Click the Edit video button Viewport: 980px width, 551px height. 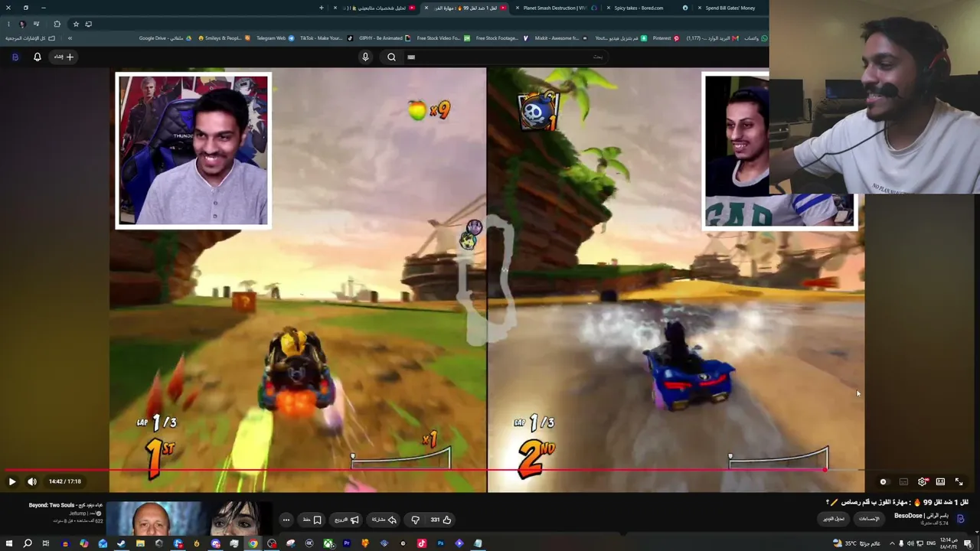833,519
